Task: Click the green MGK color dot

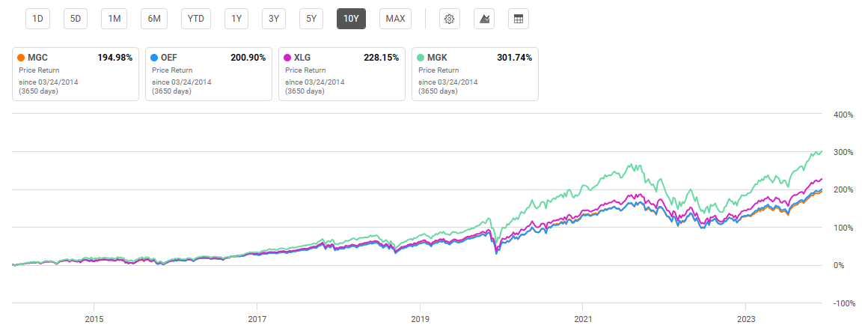Action: click(421, 58)
